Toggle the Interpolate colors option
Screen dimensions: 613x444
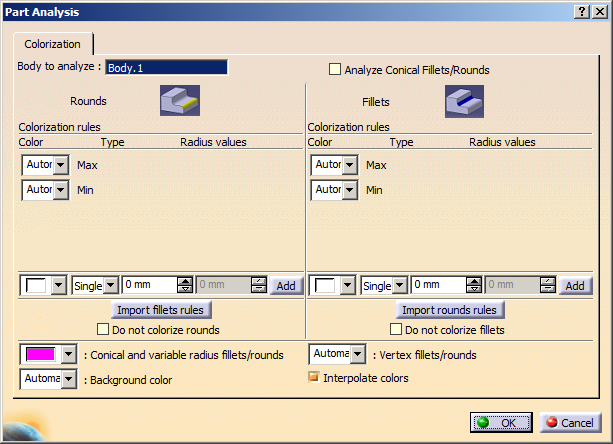click(314, 377)
